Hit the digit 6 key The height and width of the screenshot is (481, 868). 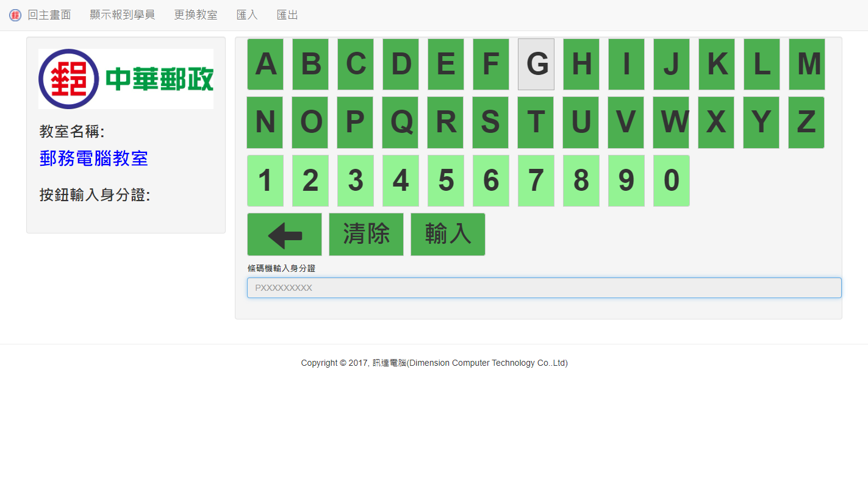[x=491, y=180]
